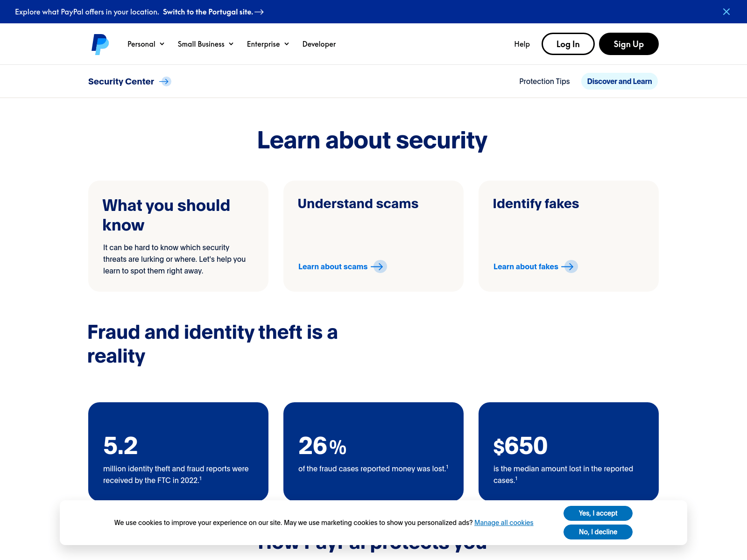Image resolution: width=747 pixels, height=560 pixels.
Task: Click the arrow icon beside Security Center
Action: [165, 81]
